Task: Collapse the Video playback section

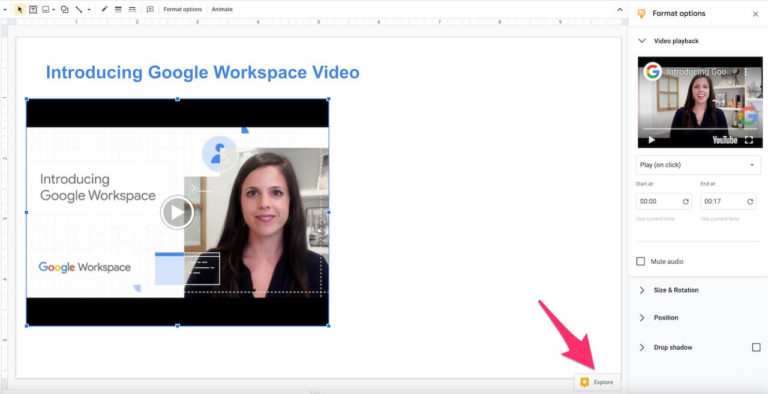Action: tap(642, 41)
